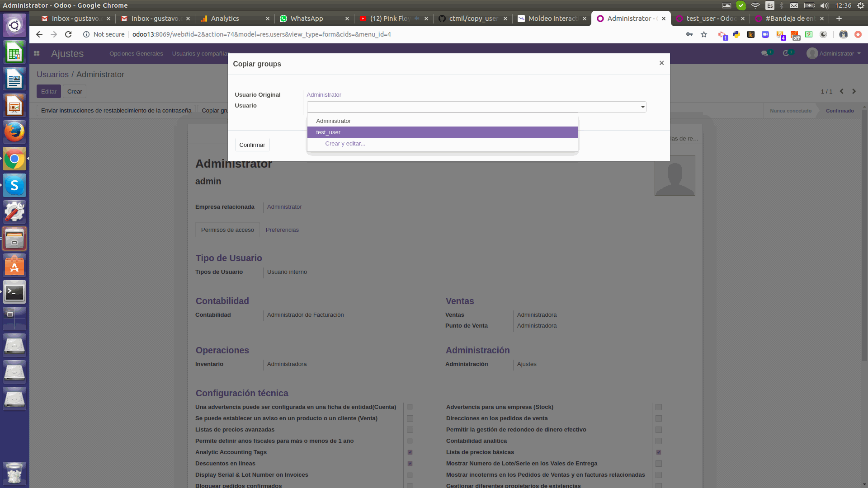Open the Odoo activities clock icon
Viewport: 868px width, 488px height.
[x=786, y=53]
